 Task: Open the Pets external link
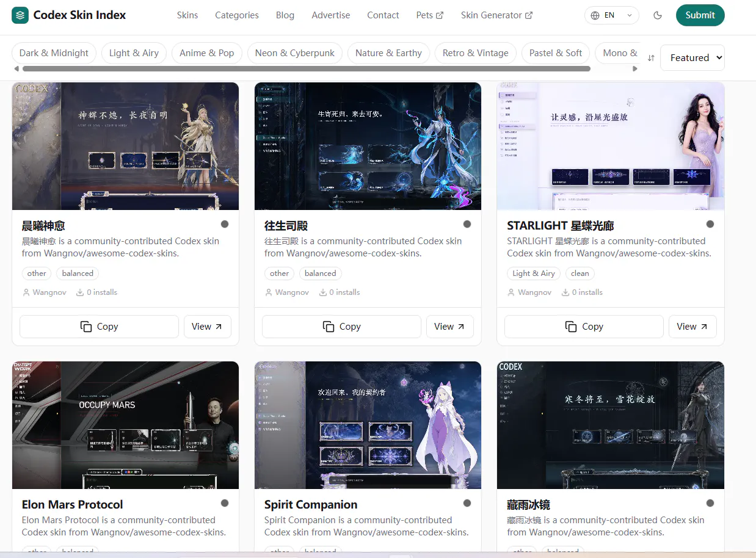[x=430, y=15]
